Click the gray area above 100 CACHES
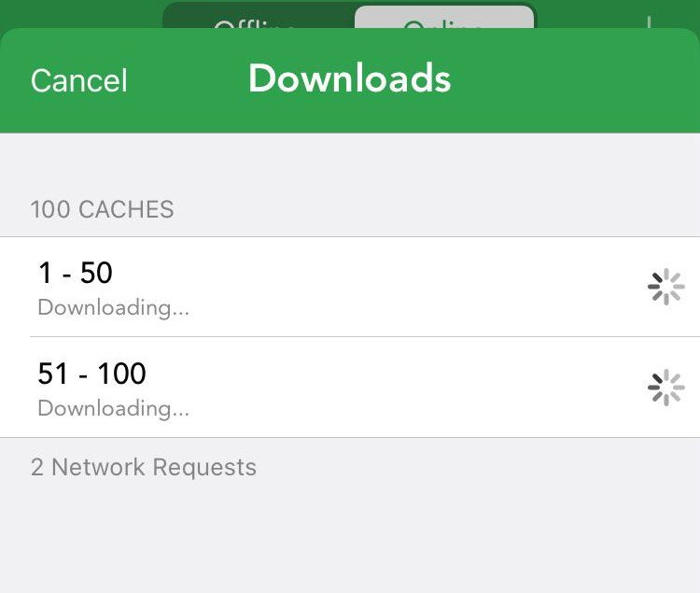 (350, 163)
